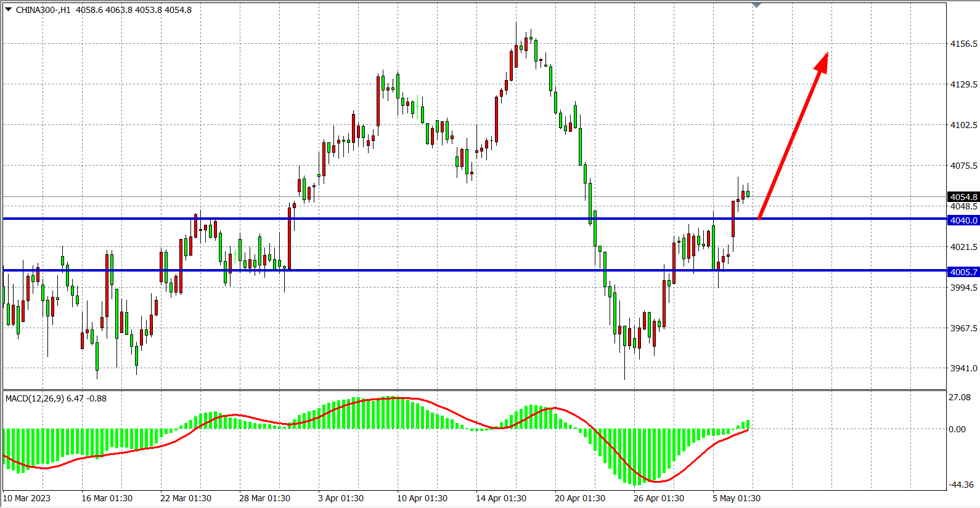The height and width of the screenshot is (508, 980).
Task: Click the 5 May 01:30 date label
Action: pos(736,498)
